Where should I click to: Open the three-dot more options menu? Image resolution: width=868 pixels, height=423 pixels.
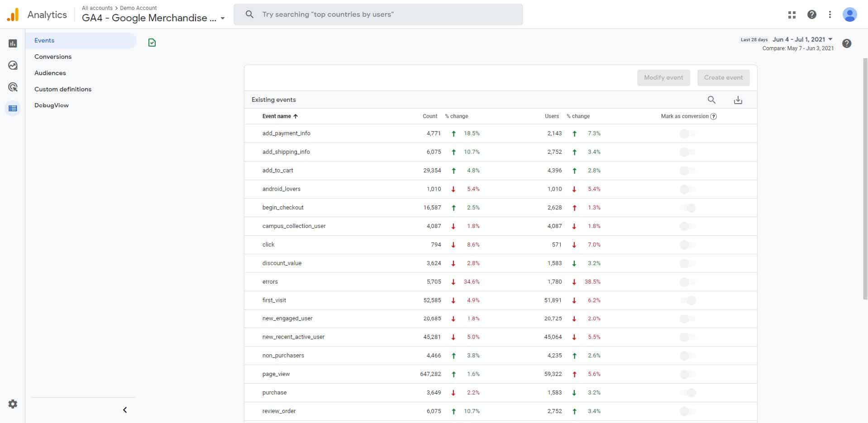pos(830,14)
